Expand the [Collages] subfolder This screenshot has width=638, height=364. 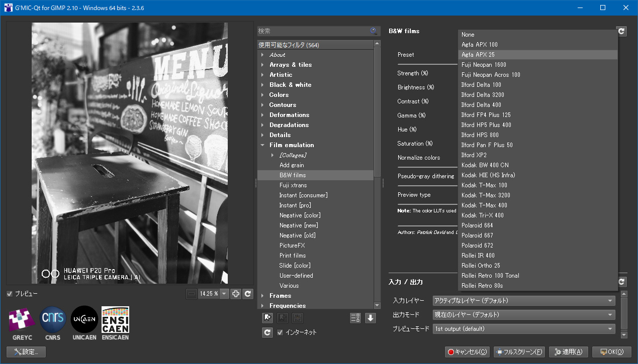[x=272, y=155]
